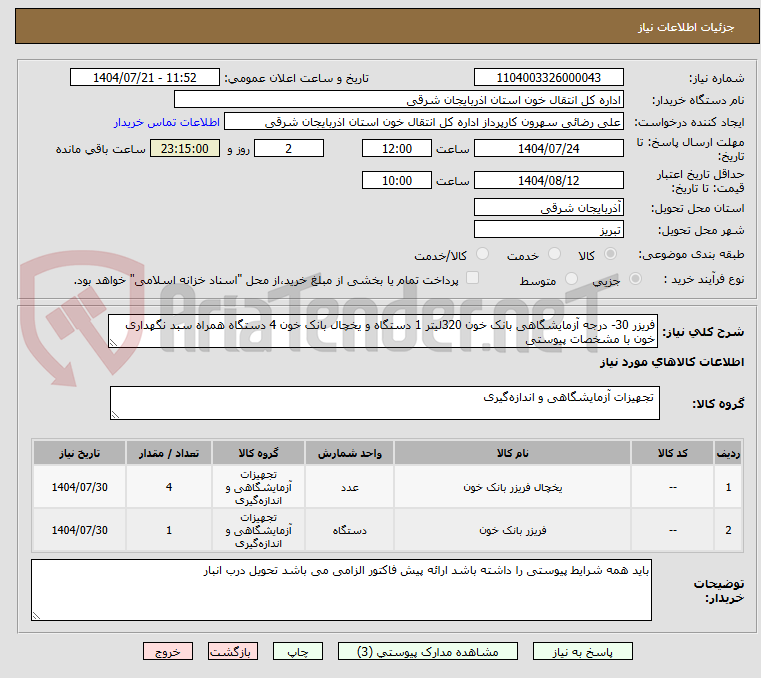Viewport: 761px width, 678px height.
Task: Click the delivery city field تبریز
Action: 548,230
